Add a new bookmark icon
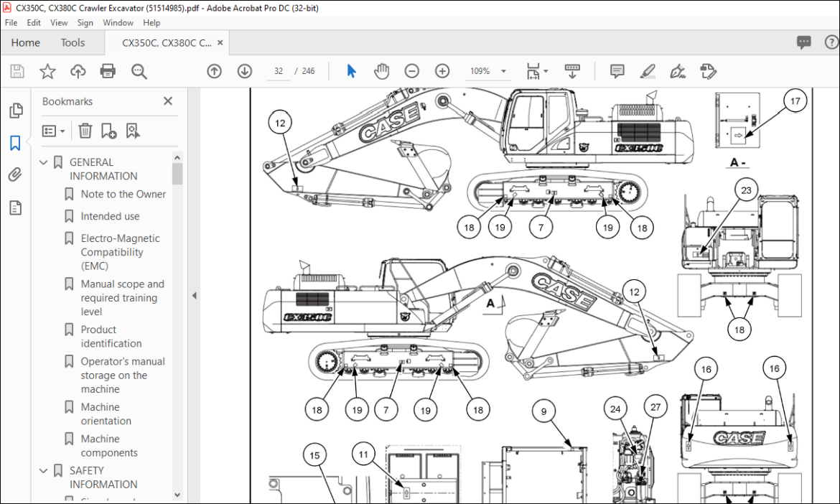 pos(108,131)
